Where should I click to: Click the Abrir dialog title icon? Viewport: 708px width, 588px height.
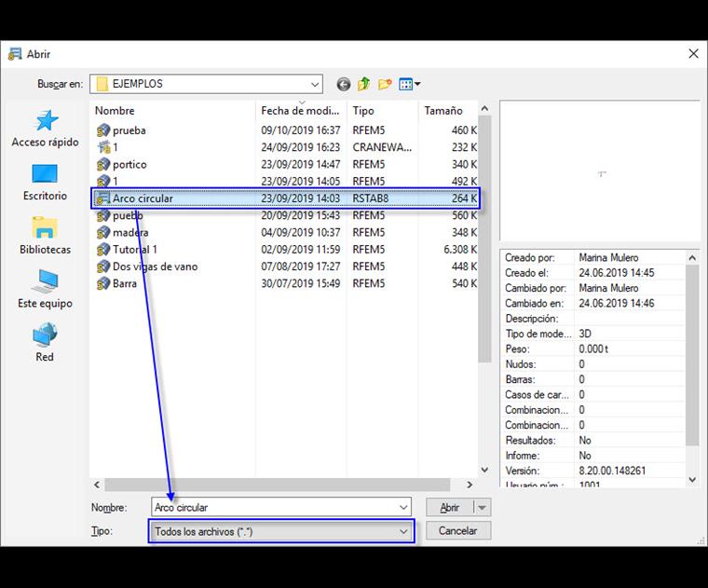(15, 54)
